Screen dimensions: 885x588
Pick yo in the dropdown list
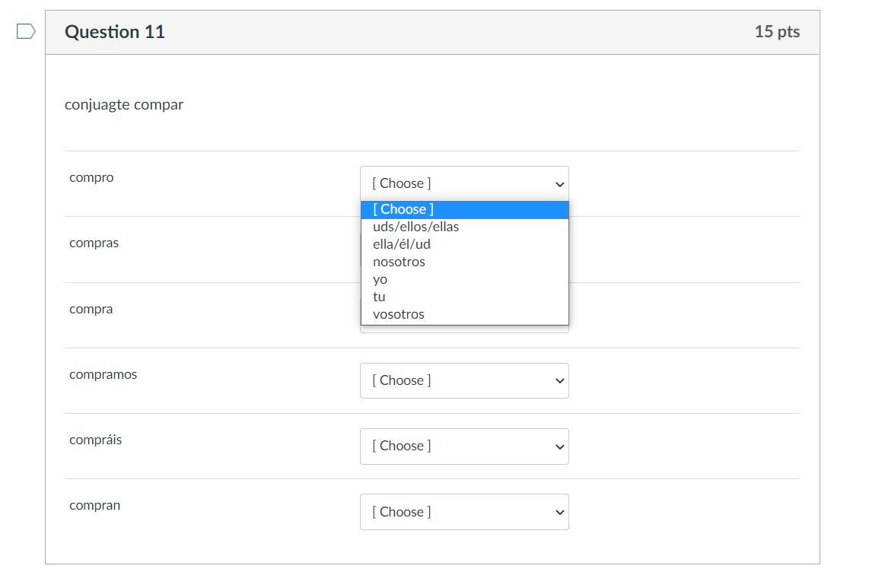(464, 279)
